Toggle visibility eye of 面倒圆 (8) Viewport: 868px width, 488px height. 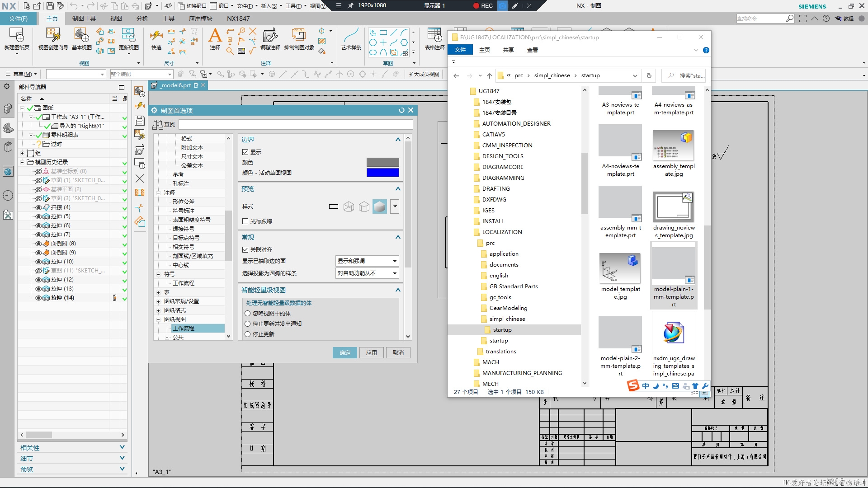coord(38,244)
